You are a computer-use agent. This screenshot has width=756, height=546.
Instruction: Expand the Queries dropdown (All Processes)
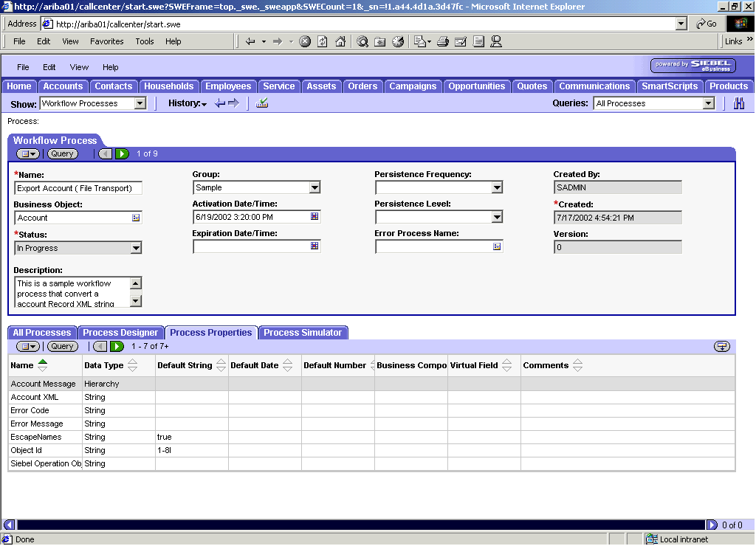(x=708, y=103)
